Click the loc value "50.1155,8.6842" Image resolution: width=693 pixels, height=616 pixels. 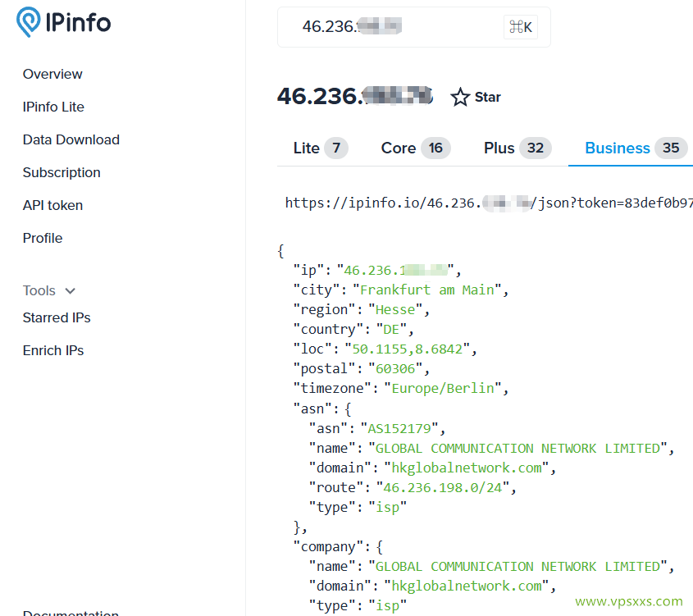click(407, 349)
